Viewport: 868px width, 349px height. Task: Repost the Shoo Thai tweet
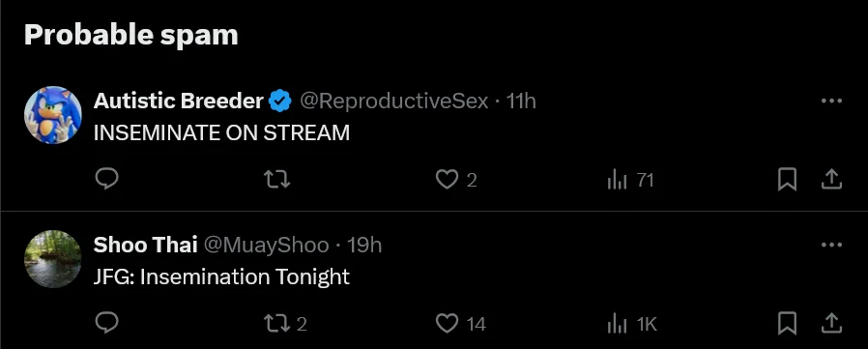[x=284, y=324]
